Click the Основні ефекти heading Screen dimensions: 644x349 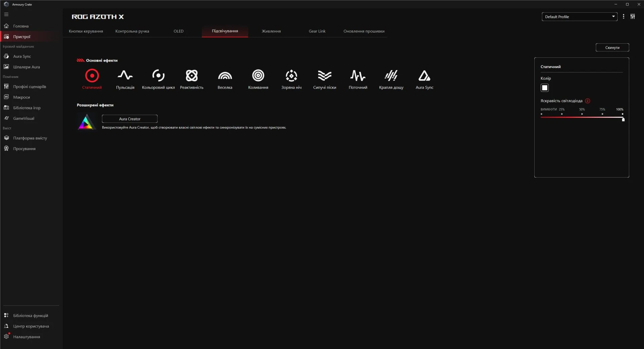pyautogui.click(x=102, y=60)
